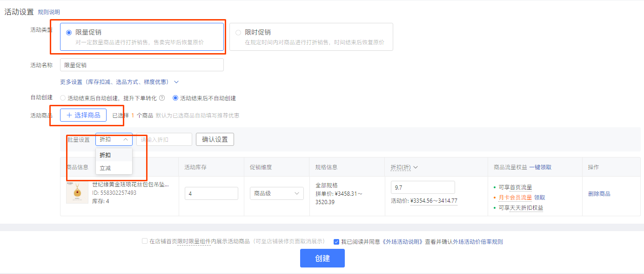Open the 批量设置 折扣 dropdown

pyautogui.click(x=114, y=139)
